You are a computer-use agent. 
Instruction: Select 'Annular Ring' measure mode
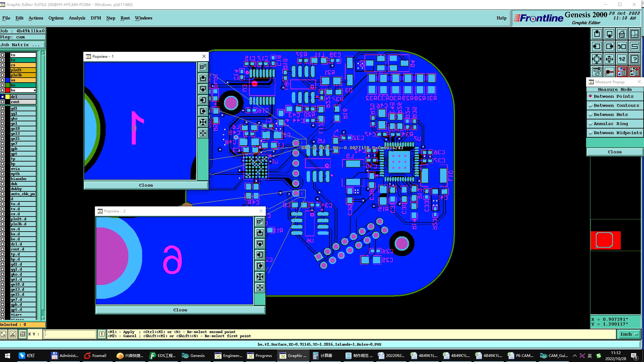pyautogui.click(x=615, y=124)
